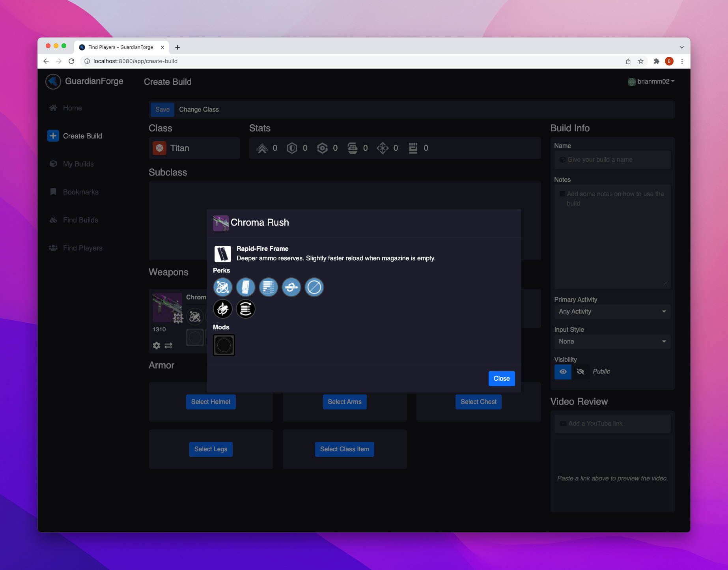Select the first blue perk icon in Perks

click(x=223, y=287)
